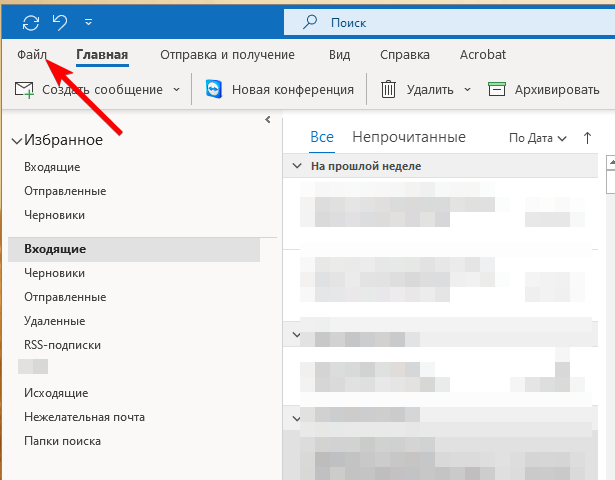Collapse the folder pane with the chevron
The image size is (615, 480).
pyautogui.click(x=267, y=120)
